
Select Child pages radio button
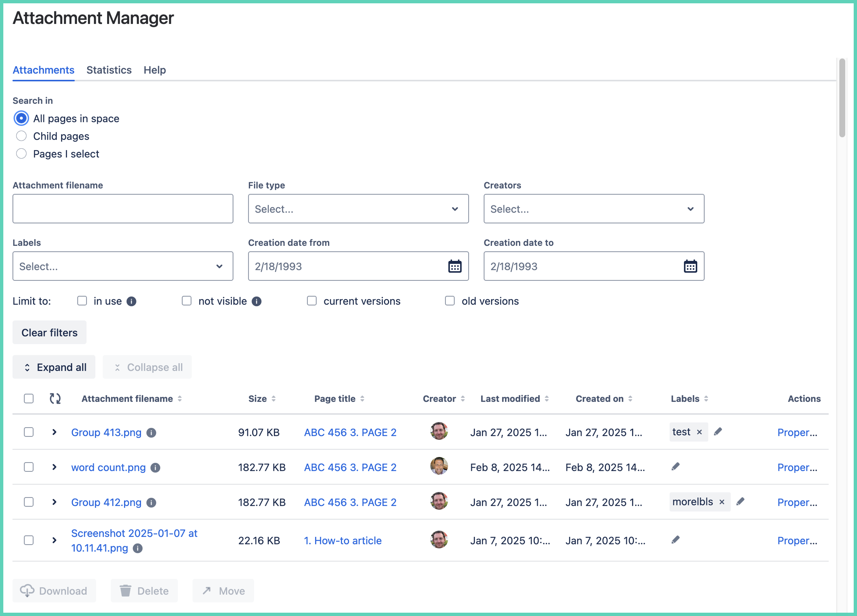[22, 136]
